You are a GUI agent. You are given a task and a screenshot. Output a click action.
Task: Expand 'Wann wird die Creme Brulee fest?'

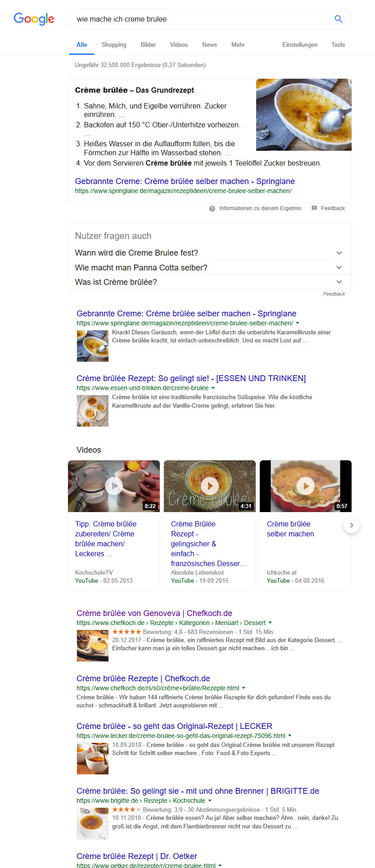pyautogui.click(x=210, y=253)
